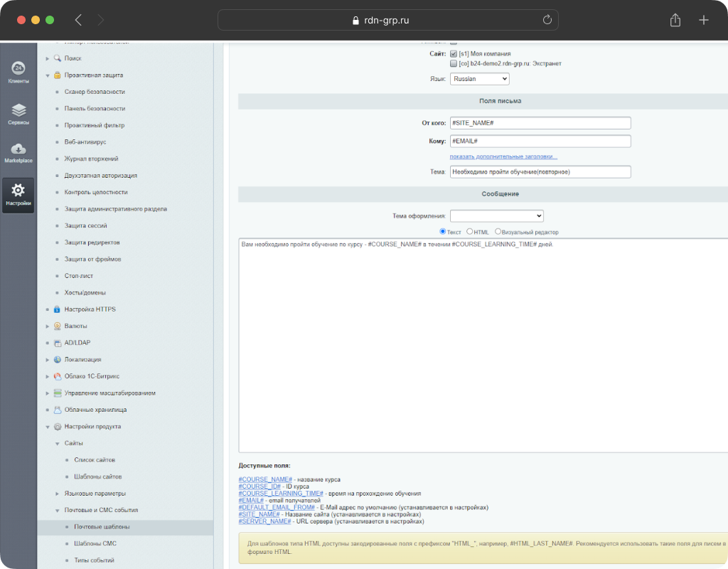
Task: Open the Сервисы sidebar icon
Action: tap(18, 113)
